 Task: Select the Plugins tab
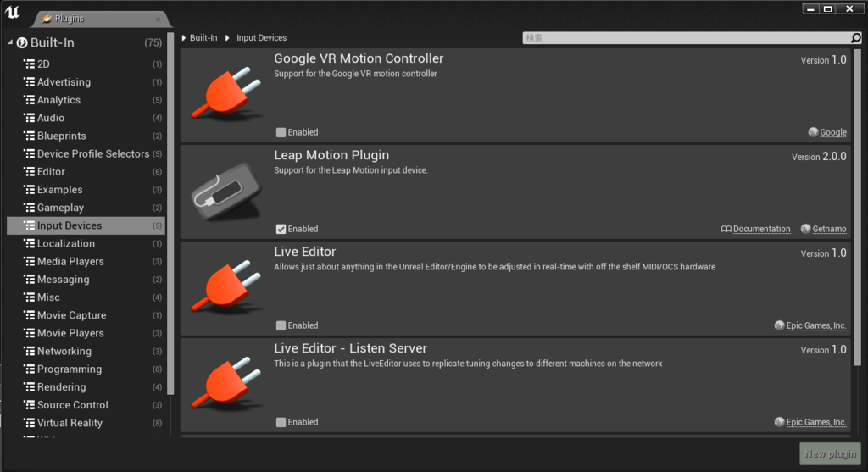coord(100,19)
